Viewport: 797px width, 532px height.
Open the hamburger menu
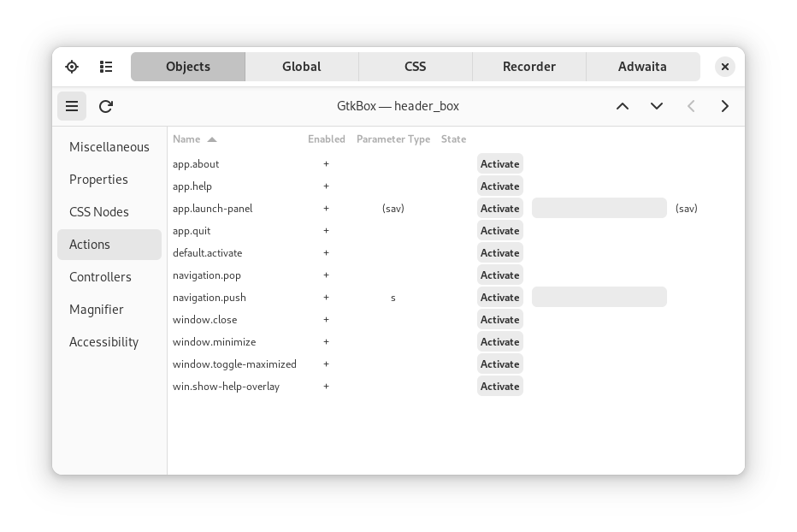(x=72, y=106)
